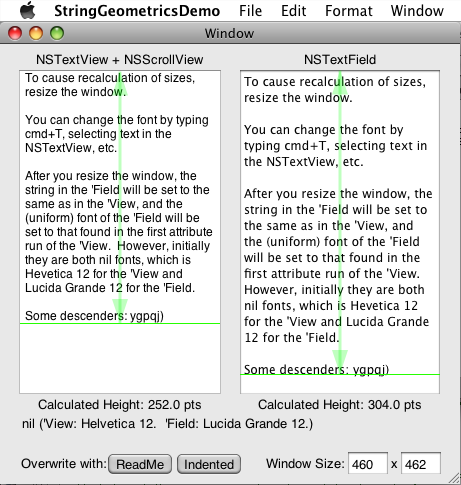Viewport: 461px width, 485px height.
Task: Click the window width field showing 460
Action: (x=368, y=463)
